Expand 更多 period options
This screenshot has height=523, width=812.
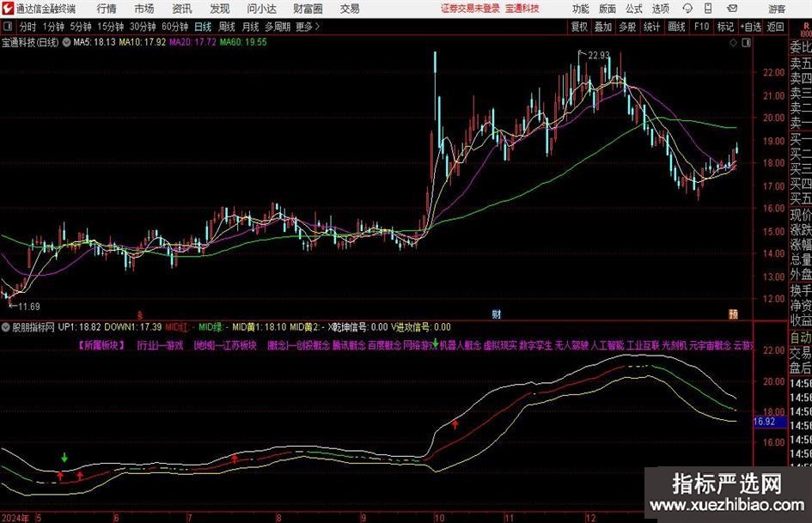click(308, 27)
